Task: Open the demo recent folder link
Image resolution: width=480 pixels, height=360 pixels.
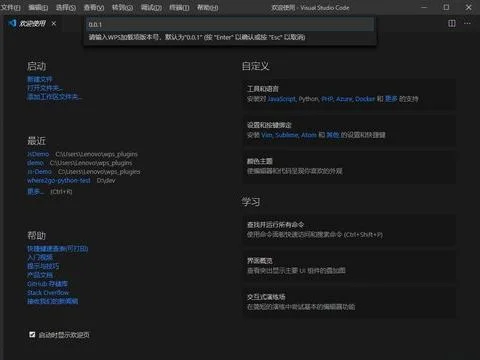Action: coord(35,163)
